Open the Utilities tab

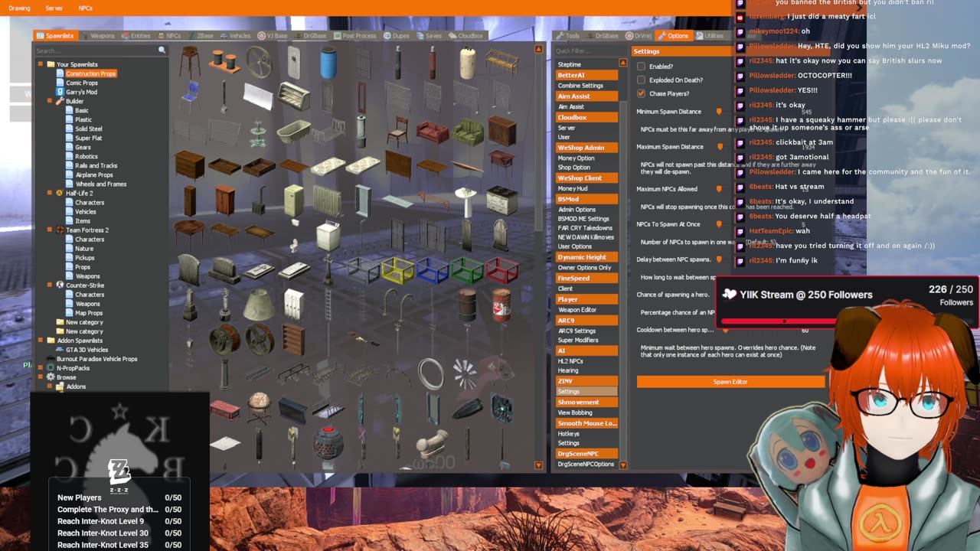[710, 35]
